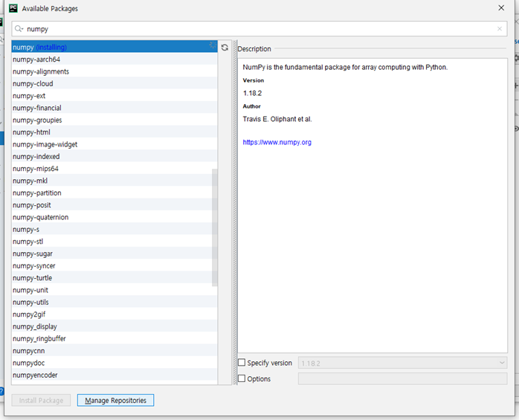Close the Available Packages dialog

[x=501, y=8]
